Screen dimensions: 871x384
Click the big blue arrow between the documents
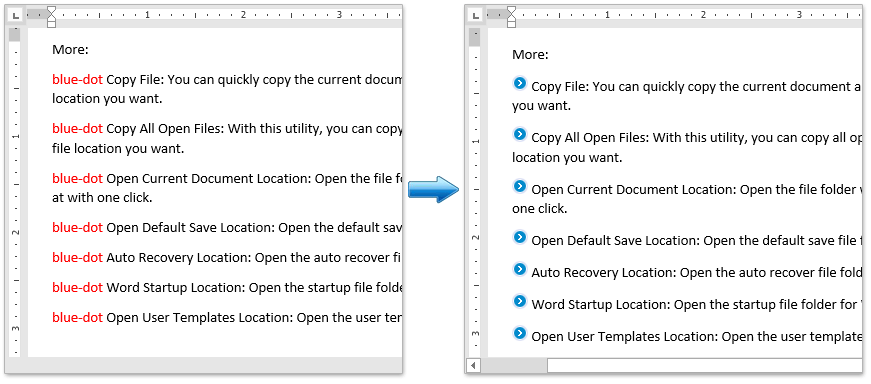coord(434,189)
